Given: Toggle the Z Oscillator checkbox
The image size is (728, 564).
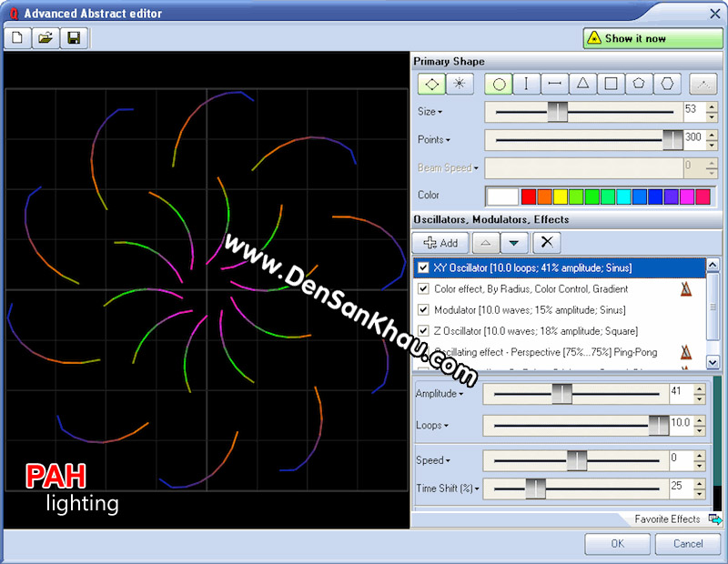Looking at the screenshot, I should coord(423,330).
